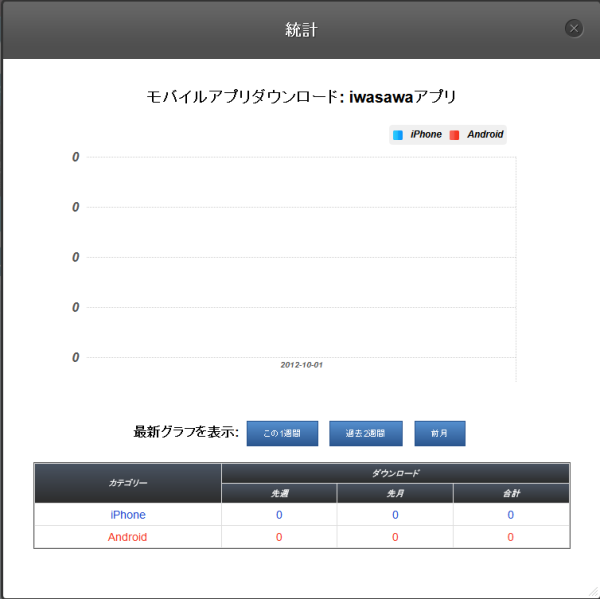Image resolution: width=600 pixels, height=599 pixels.
Task: Click the 先月 column header
Action: tap(395, 493)
